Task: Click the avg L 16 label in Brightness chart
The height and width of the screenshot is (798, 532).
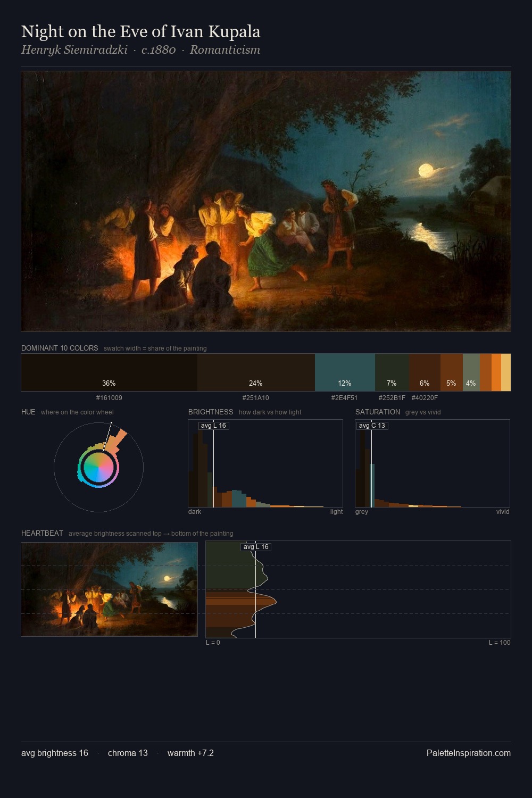Action: point(213,426)
